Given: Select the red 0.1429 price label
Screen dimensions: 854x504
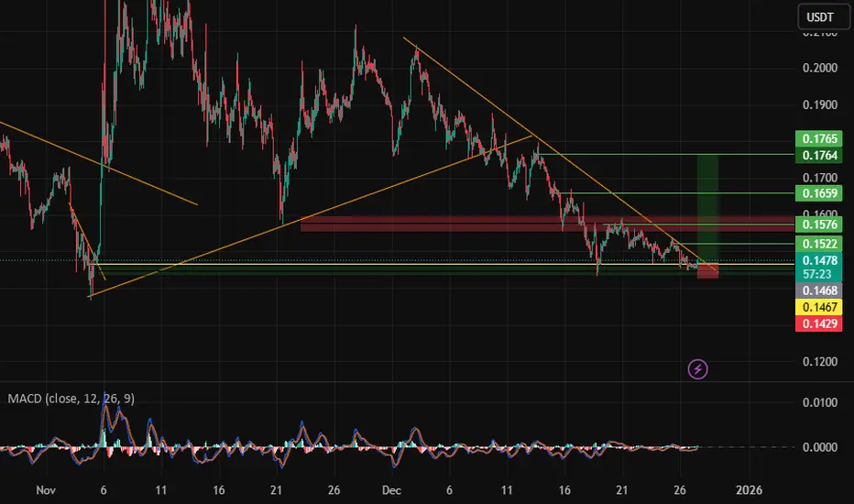Looking at the screenshot, I should (818, 323).
